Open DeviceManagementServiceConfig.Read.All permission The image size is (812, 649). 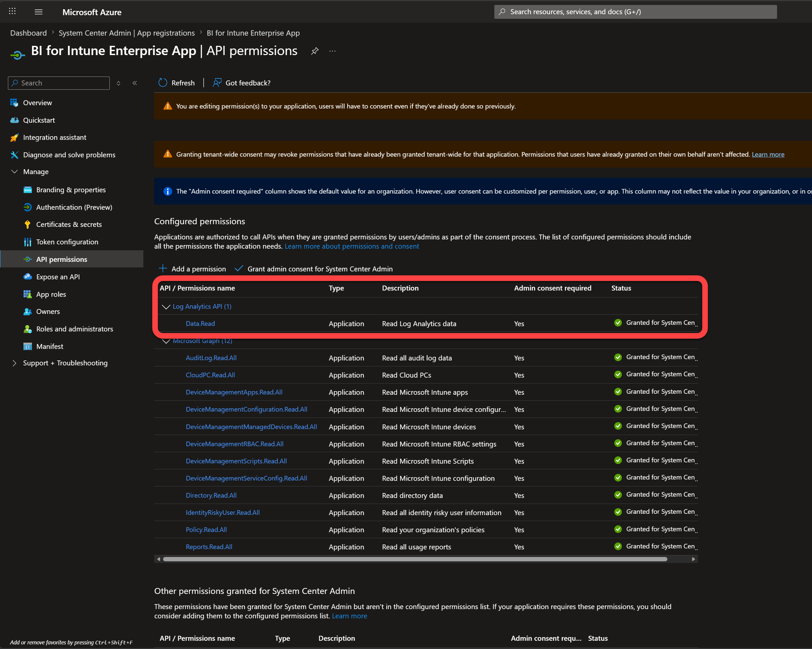click(x=246, y=478)
